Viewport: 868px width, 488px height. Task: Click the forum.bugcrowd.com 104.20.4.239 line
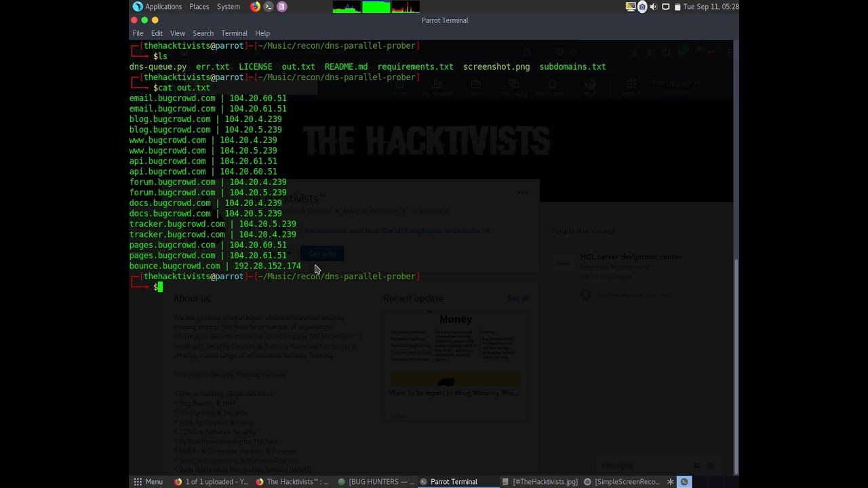coord(208,182)
